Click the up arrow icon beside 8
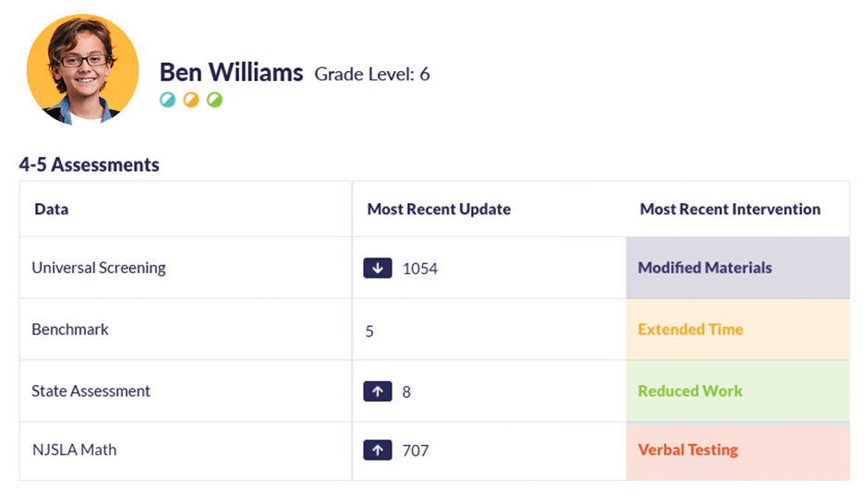This screenshot has height=504, width=868. [x=377, y=391]
